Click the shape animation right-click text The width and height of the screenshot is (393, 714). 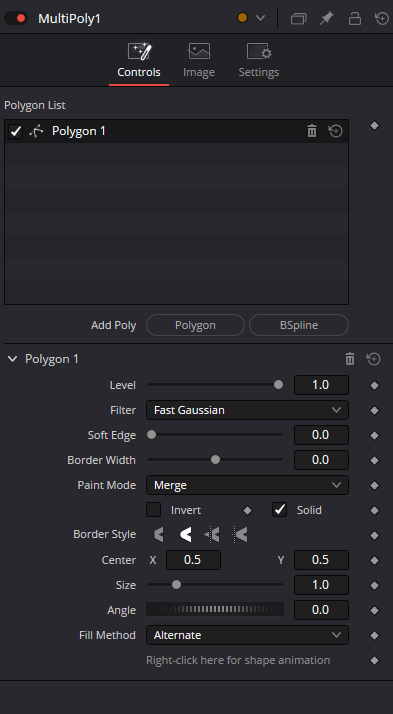pyautogui.click(x=238, y=660)
